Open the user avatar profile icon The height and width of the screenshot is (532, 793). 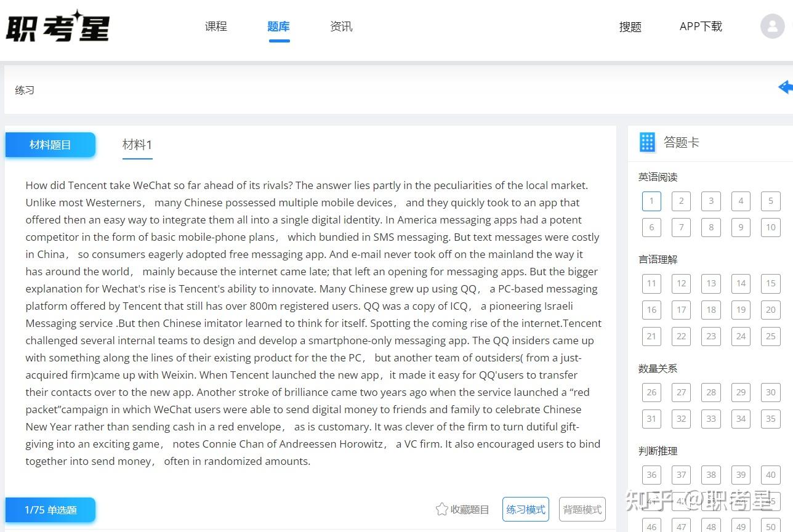coord(772,26)
